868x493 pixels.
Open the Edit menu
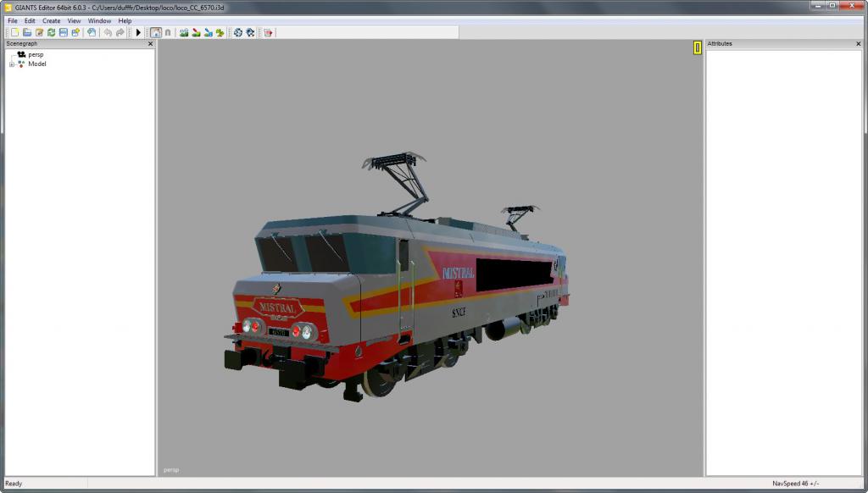pyautogui.click(x=30, y=21)
